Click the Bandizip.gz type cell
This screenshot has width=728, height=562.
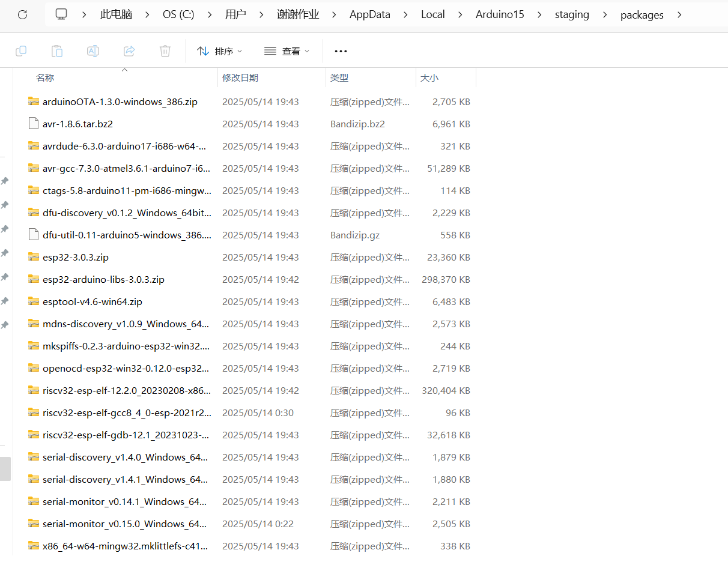click(x=355, y=235)
